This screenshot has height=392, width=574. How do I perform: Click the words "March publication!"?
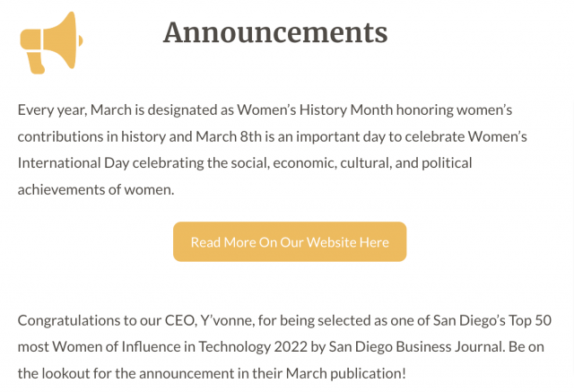[346, 374]
